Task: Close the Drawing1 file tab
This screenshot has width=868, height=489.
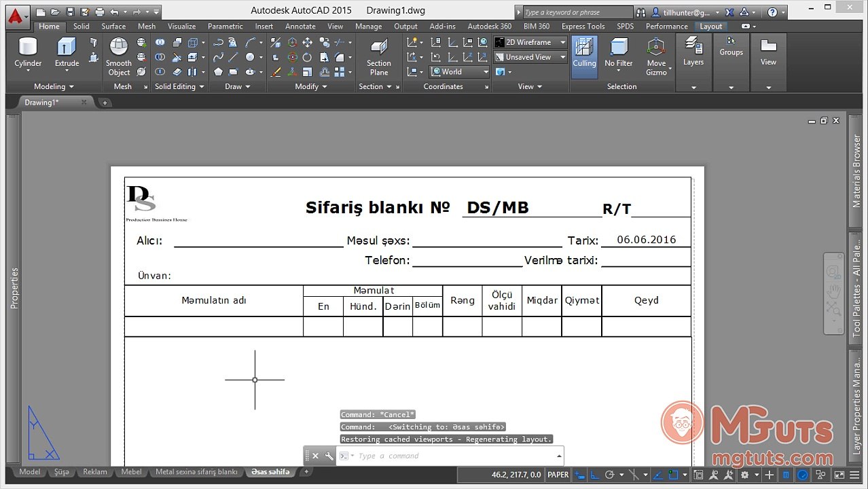Action: coord(84,102)
